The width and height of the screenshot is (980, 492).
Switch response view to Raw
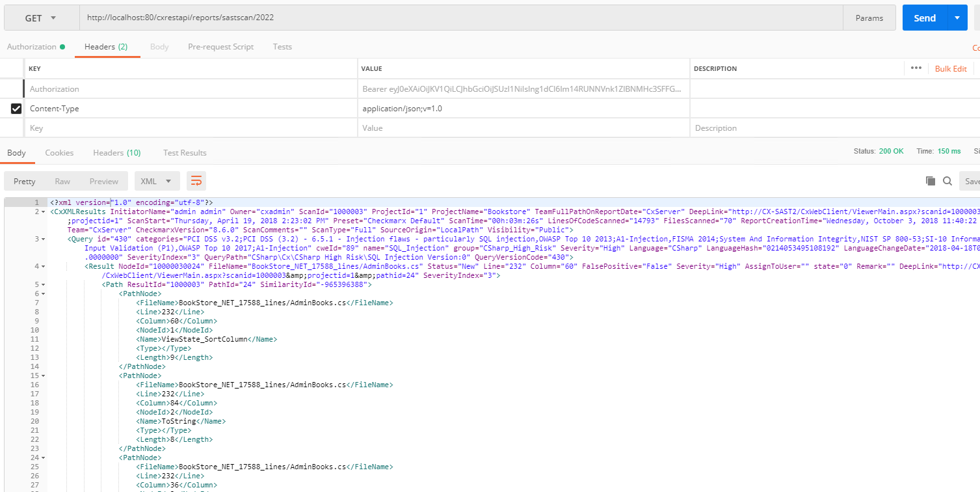click(x=62, y=181)
